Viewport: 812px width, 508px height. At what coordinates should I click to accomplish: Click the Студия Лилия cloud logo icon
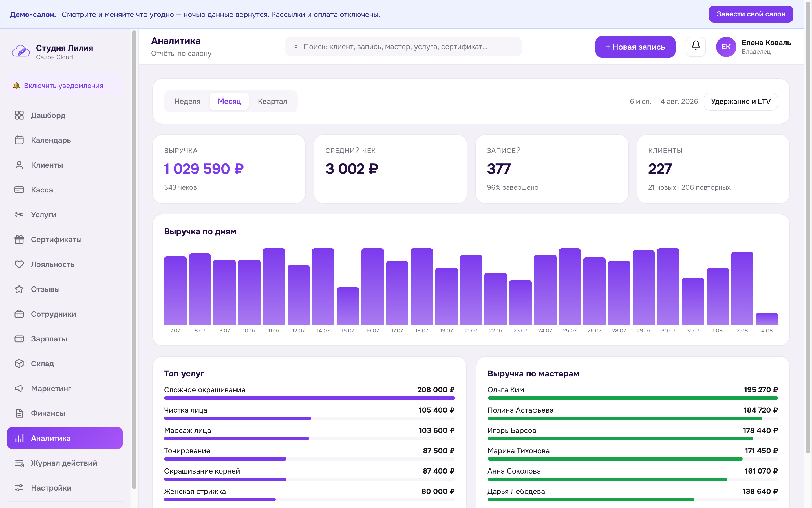[x=21, y=51]
